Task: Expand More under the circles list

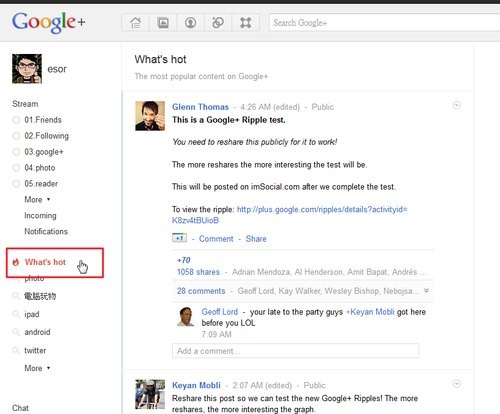Action: point(37,199)
